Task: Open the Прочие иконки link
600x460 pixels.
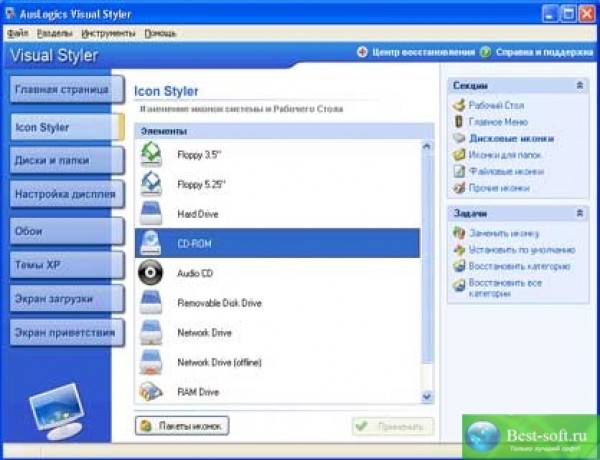Action: pyautogui.click(x=499, y=188)
